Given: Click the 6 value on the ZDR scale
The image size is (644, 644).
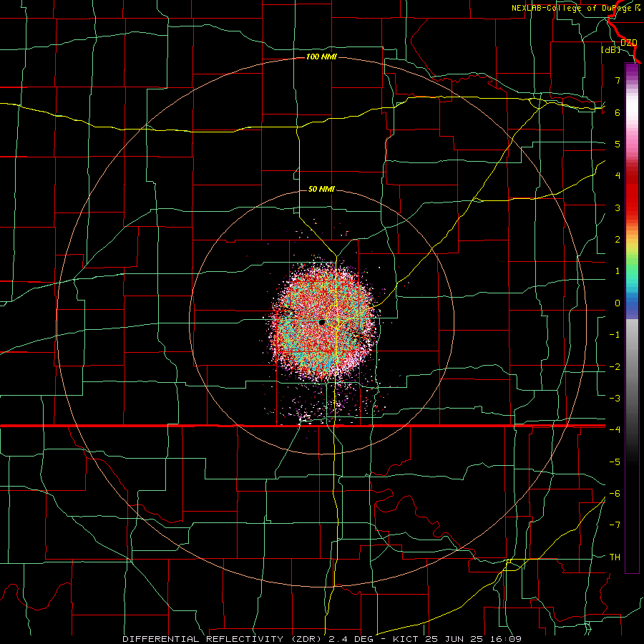Looking at the screenshot, I should [618, 112].
